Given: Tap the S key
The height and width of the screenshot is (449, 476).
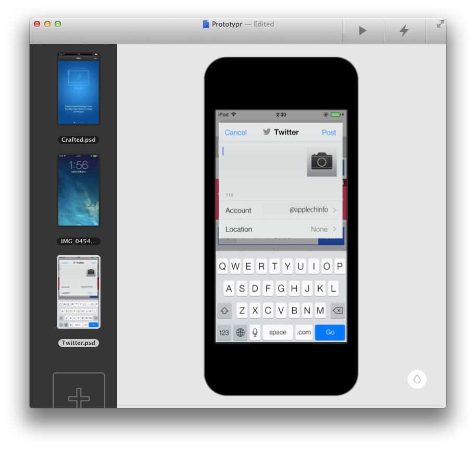Looking at the screenshot, I should [242, 289].
